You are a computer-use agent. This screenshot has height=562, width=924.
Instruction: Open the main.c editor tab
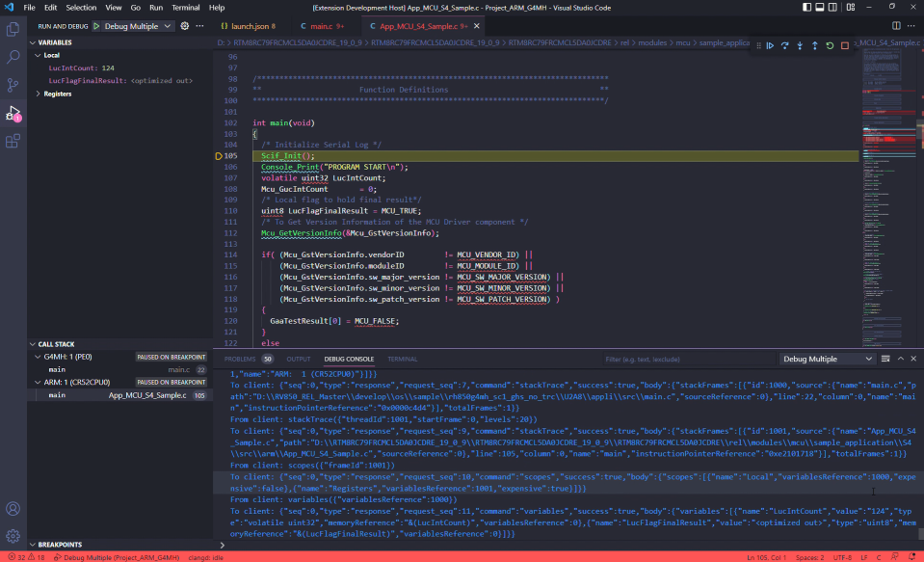321,26
